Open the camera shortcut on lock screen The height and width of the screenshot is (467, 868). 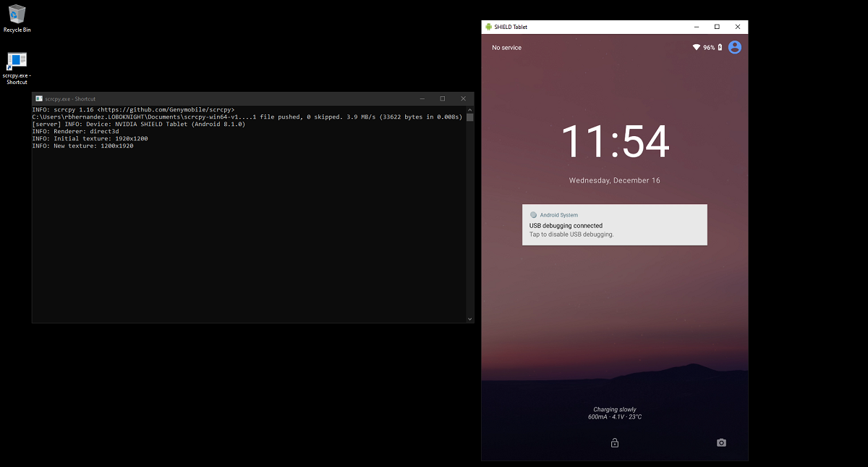coord(721,443)
